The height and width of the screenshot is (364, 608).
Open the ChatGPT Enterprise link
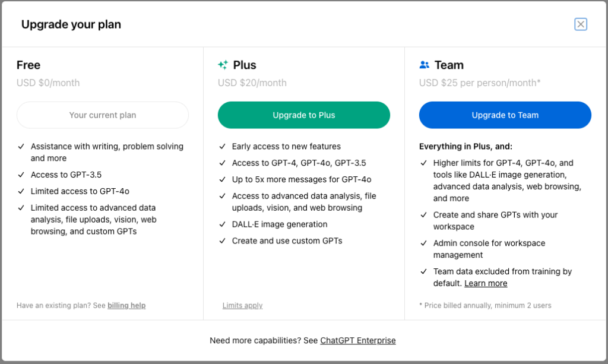[x=358, y=340]
